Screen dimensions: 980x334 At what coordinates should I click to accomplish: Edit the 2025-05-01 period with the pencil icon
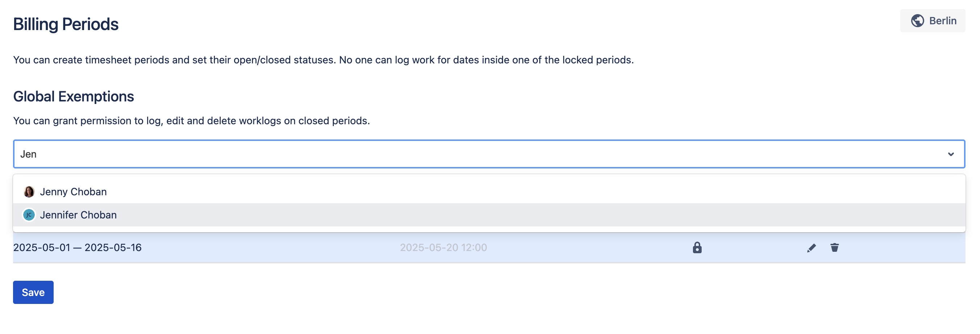tap(811, 248)
